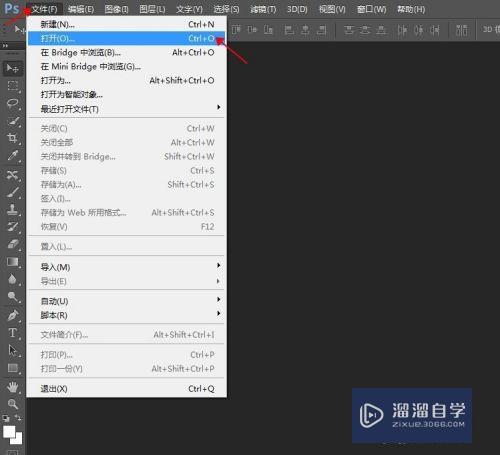The image size is (500, 455).
Task: Choose 打开(O)... from the menu
Action: [126, 38]
